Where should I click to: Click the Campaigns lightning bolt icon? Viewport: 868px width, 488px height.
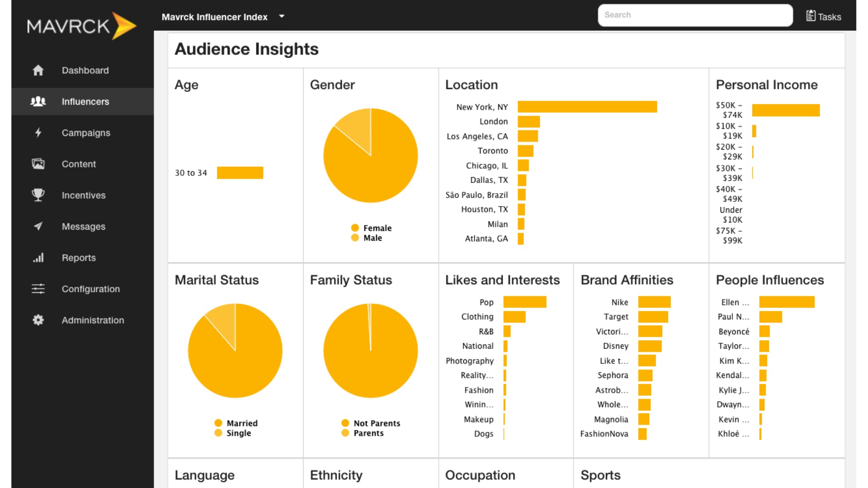pyautogui.click(x=38, y=133)
